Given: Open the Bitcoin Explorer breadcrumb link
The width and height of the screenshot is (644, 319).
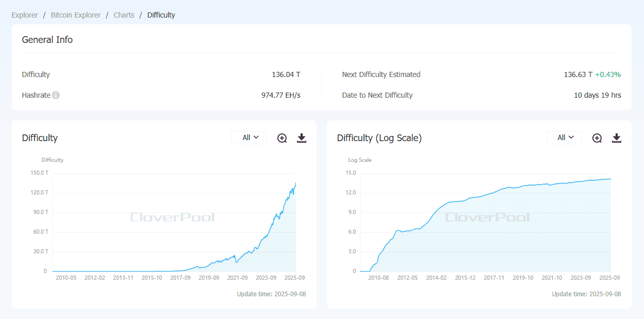Looking at the screenshot, I should coord(75,15).
